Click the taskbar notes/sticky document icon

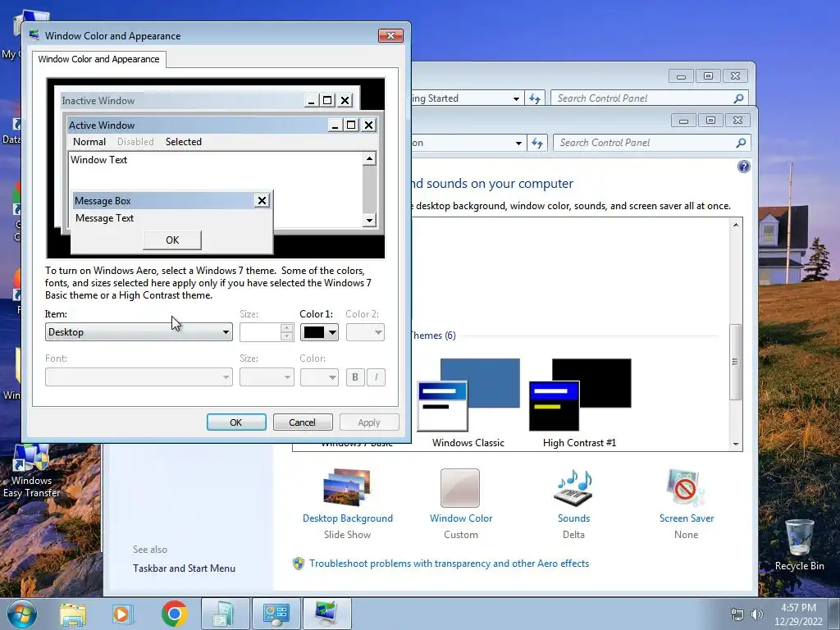[224, 614]
